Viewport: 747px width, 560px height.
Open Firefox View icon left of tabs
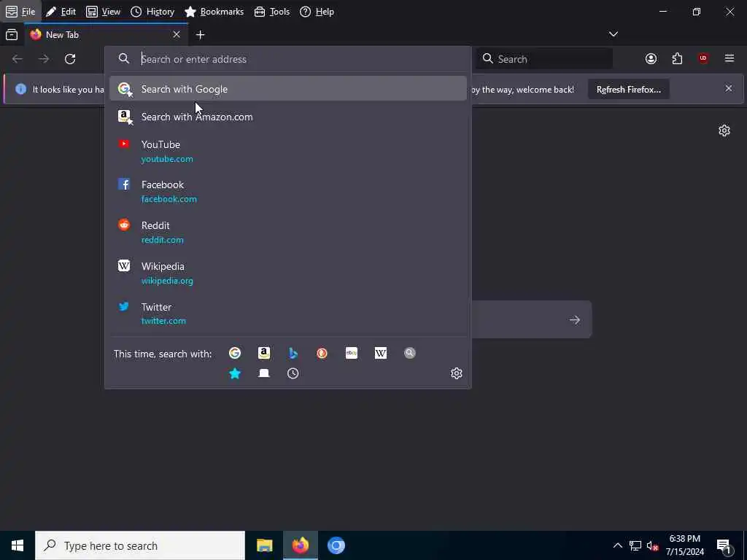pos(12,35)
